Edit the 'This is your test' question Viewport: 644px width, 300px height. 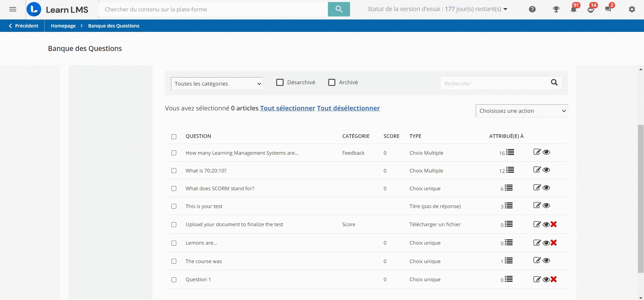pos(537,205)
